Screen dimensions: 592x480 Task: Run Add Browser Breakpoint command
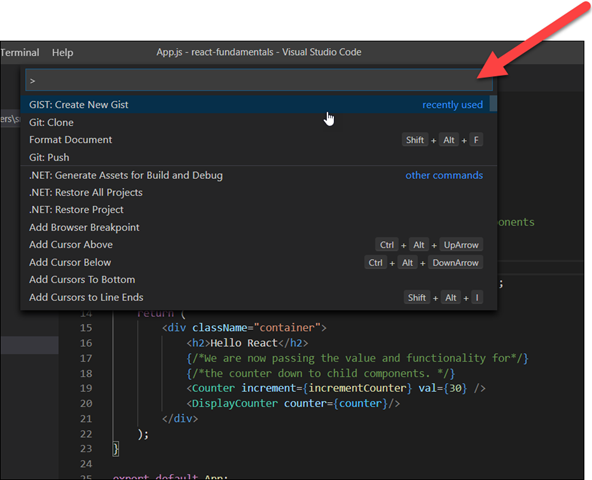click(259, 227)
